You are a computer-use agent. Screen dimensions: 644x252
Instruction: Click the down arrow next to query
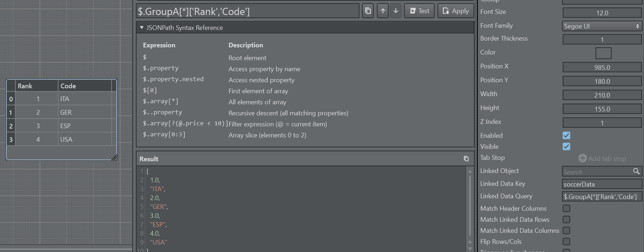[396, 11]
